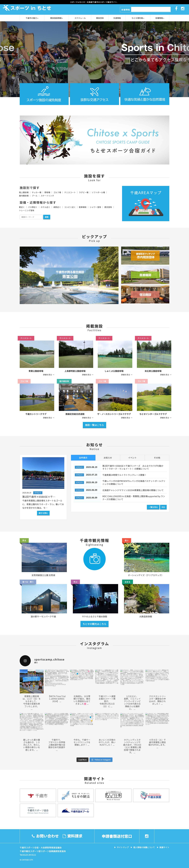Open the 医療機関 pickup banner

point(145,275)
